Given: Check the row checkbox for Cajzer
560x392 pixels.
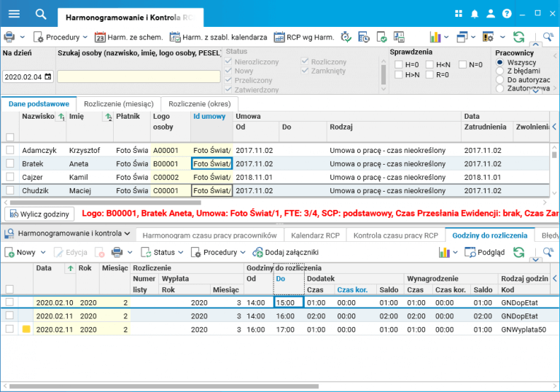Looking at the screenshot, I should pyautogui.click(x=10, y=177).
